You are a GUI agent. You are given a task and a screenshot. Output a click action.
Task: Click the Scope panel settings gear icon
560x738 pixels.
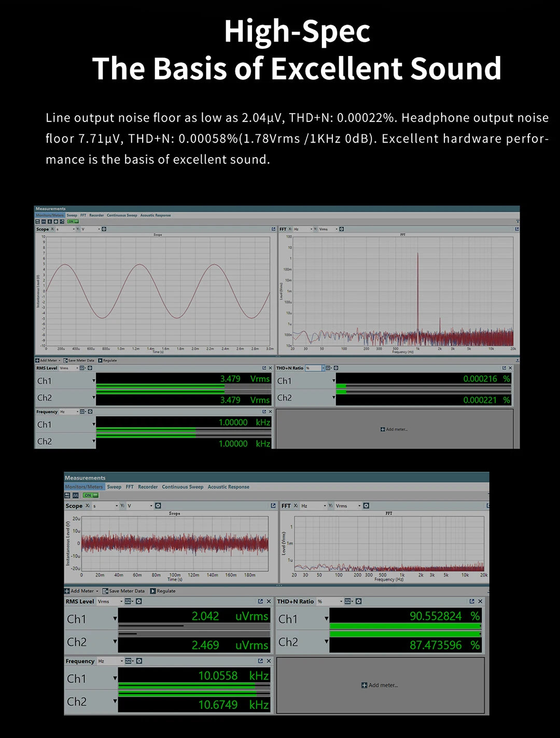[104, 229]
